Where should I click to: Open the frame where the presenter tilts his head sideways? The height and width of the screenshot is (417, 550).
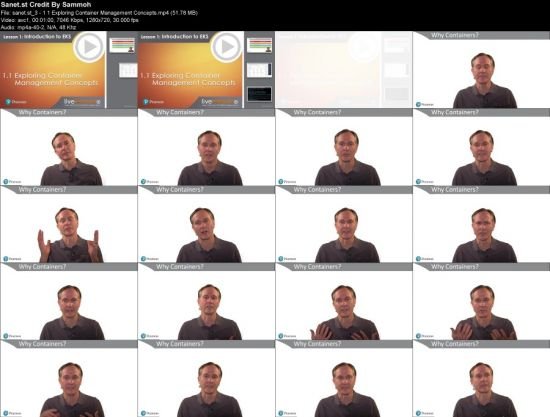click(69, 147)
